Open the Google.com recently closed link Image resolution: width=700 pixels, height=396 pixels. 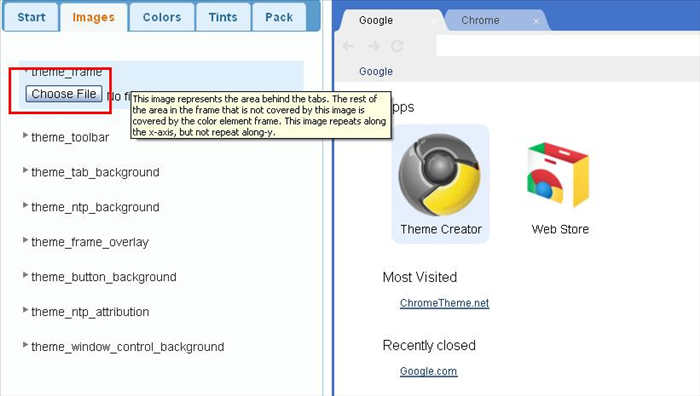(428, 371)
